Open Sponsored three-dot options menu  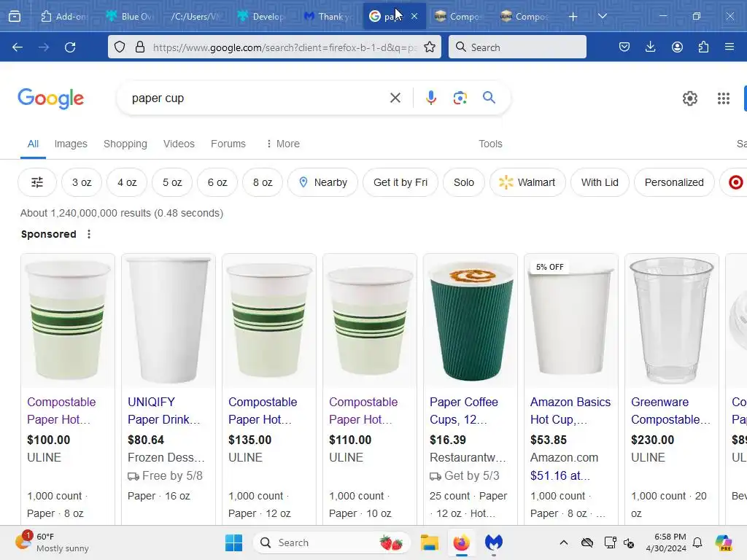(88, 234)
